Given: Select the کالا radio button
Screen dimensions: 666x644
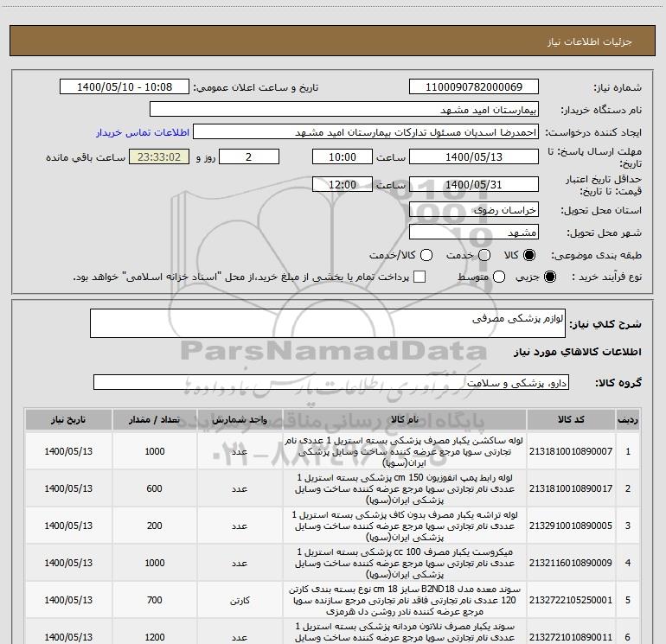Looking at the screenshot, I should (529, 255).
